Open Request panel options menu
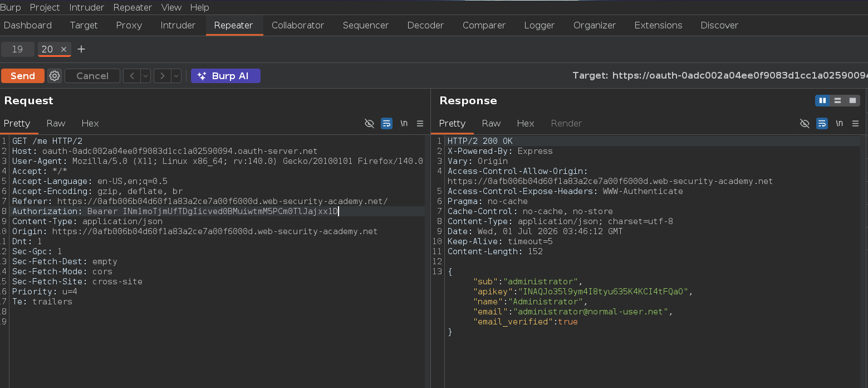The height and width of the screenshot is (388, 868). tap(420, 123)
